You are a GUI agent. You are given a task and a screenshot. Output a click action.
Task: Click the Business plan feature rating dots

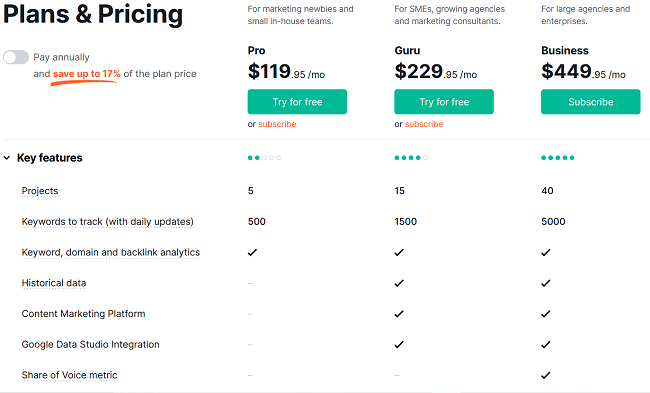click(x=558, y=158)
